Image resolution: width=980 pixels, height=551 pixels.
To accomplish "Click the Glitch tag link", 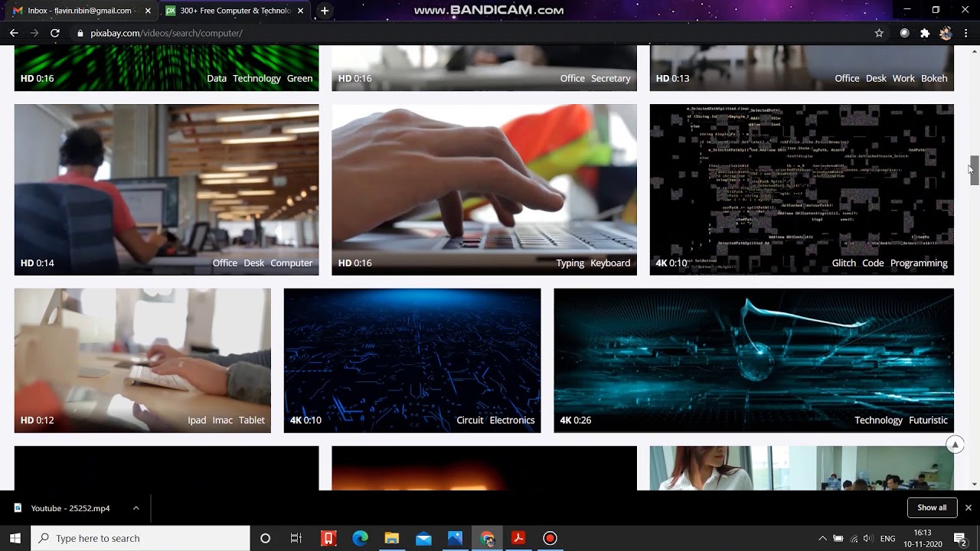I will pyautogui.click(x=844, y=262).
